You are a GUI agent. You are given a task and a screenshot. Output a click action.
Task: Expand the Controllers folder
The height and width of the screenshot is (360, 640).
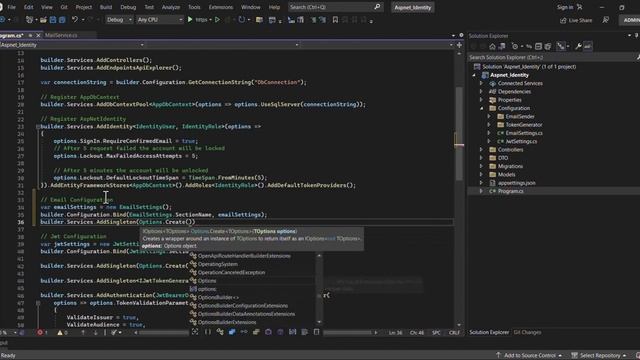(482, 150)
